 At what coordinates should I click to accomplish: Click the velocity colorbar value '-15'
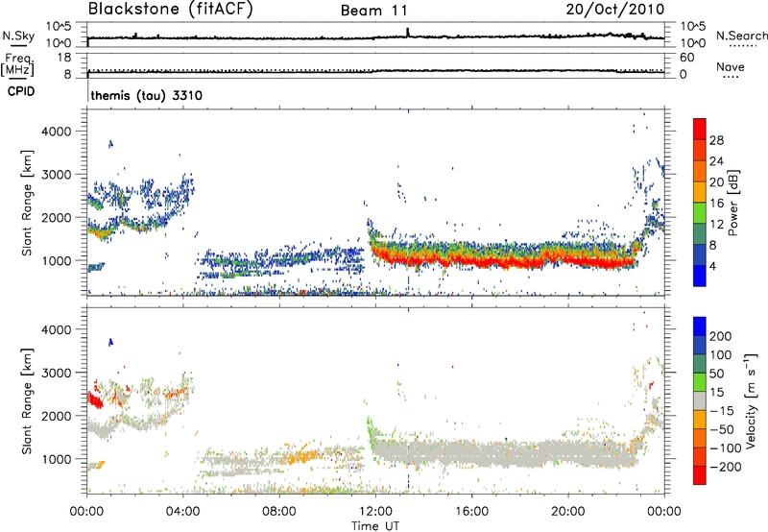click(722, 410)
